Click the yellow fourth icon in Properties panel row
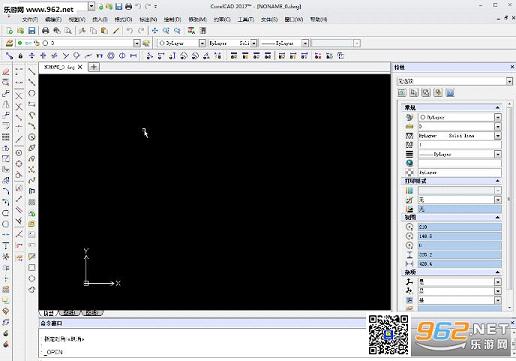Viewport: 516px width, 361px height. point(438,93)
